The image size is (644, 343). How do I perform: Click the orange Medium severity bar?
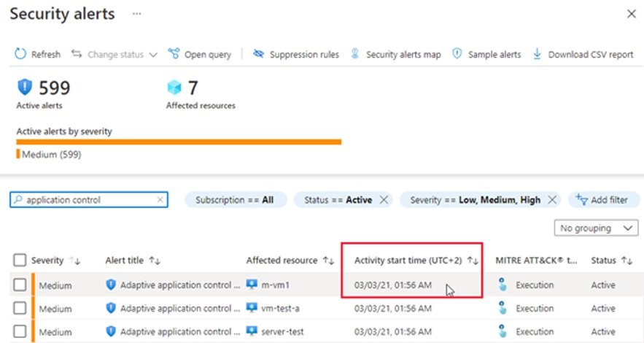pos(179,142)
